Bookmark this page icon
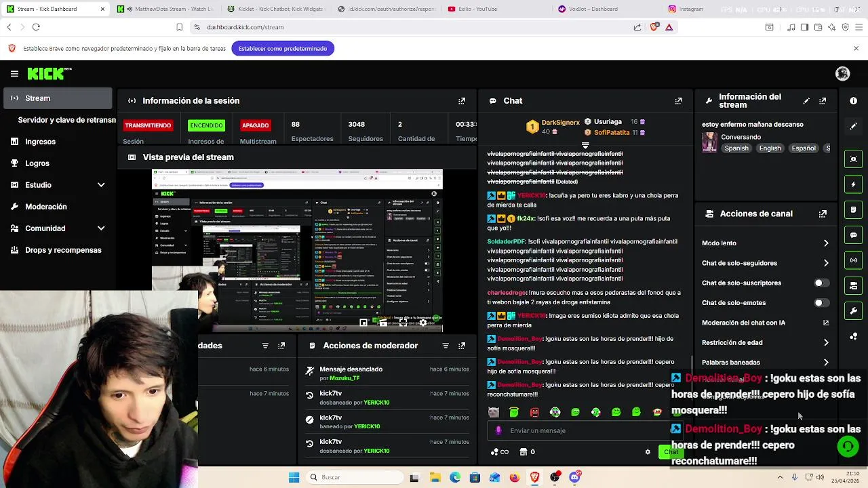 (180, 27)
